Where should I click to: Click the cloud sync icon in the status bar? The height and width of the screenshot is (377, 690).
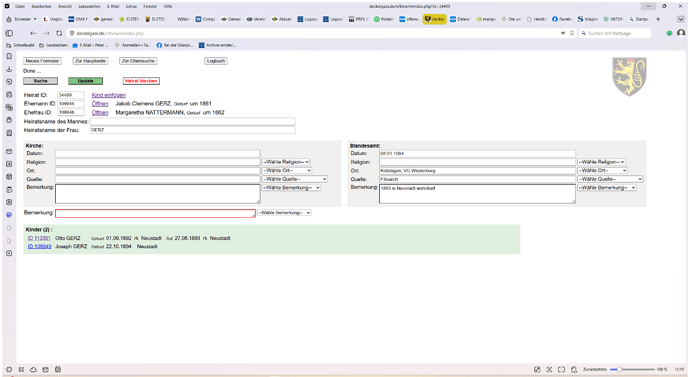pyautogui.click(x=33, y=370)
